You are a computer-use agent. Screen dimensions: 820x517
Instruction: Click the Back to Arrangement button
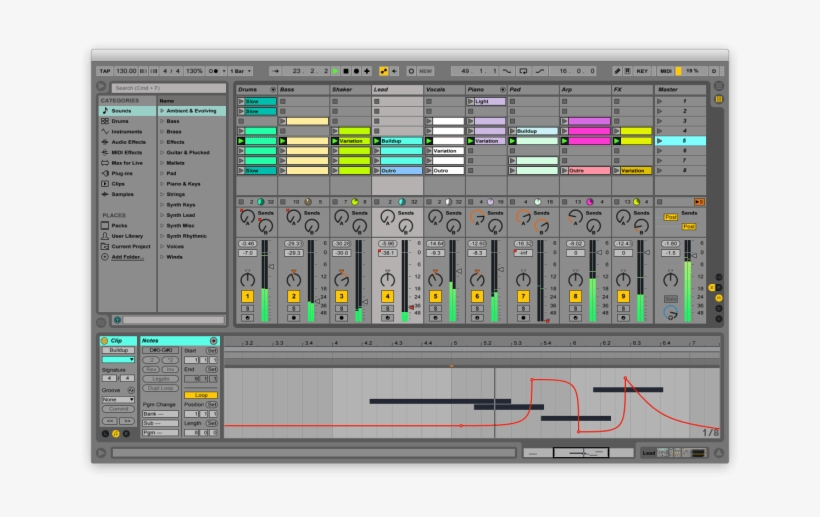click(699, 202)
